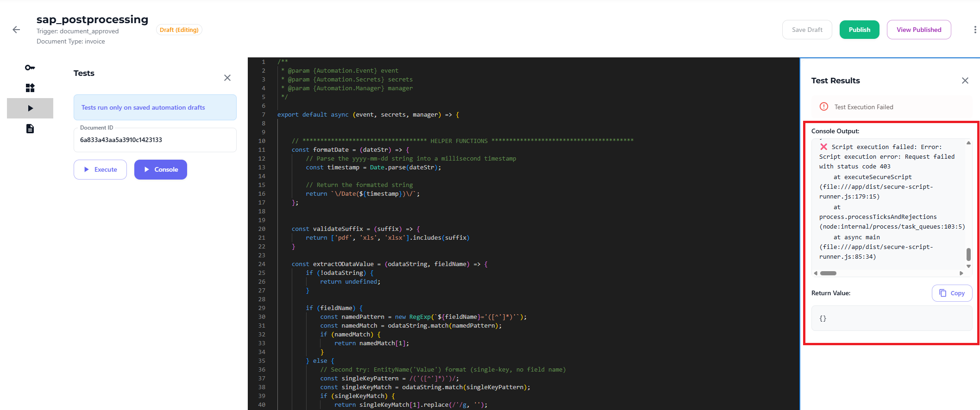
Task: Close the Tests panel
Action: (x=227, y=78)
